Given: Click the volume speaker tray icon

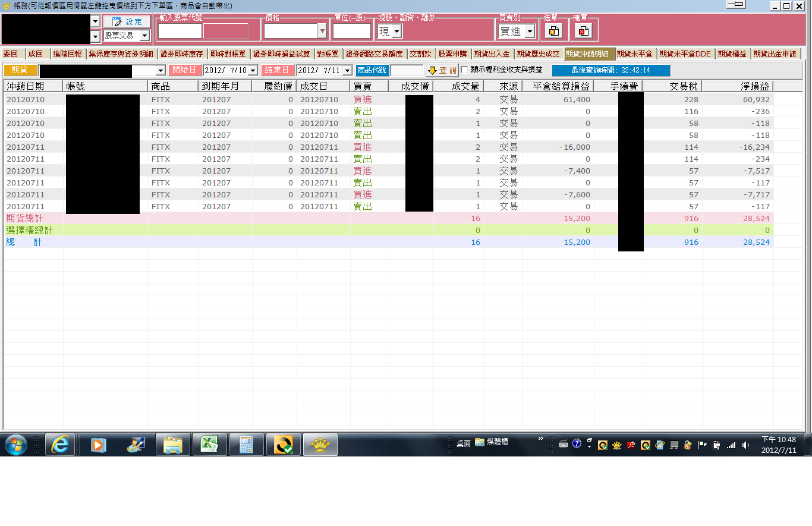Looking at the screenshot, I should [745, 445].
